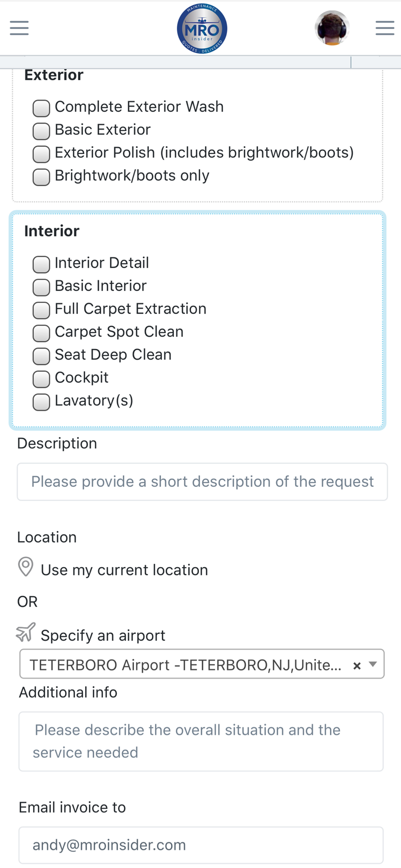Expand the airport dropdown arrow

click(x=373, y=664)
